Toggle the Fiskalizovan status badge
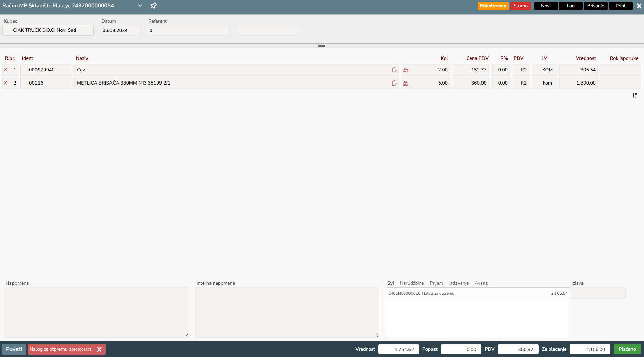The width and height of the screenshot is (644, 357). pos(493,6)
